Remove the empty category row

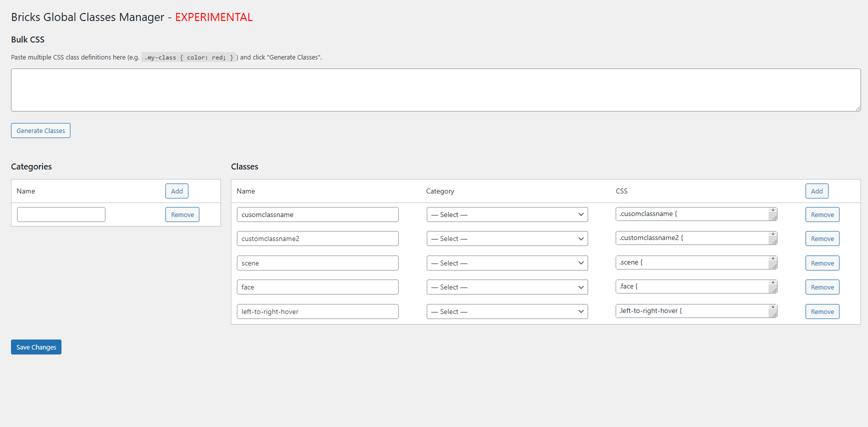tap(182, 214)
